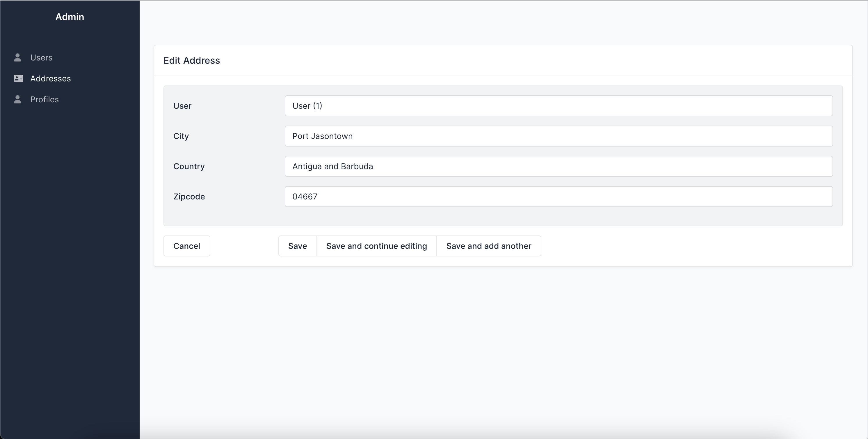Image resolution: width=868 pixels, height=439 pixels.
Task: Focus the Country input field
Action: [558, 166]
